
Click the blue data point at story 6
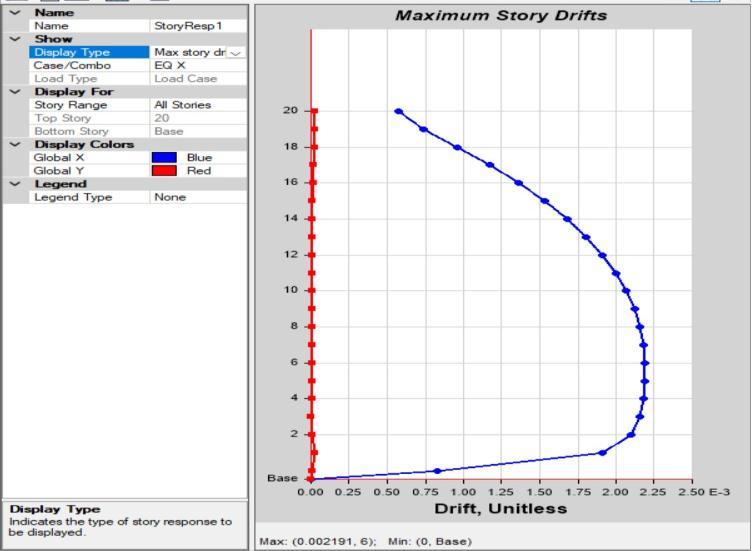point(645,363)
